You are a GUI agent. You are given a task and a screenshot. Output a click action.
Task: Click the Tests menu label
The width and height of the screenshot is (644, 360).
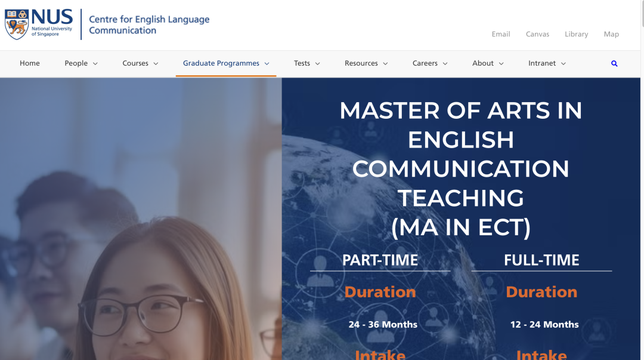302,63
